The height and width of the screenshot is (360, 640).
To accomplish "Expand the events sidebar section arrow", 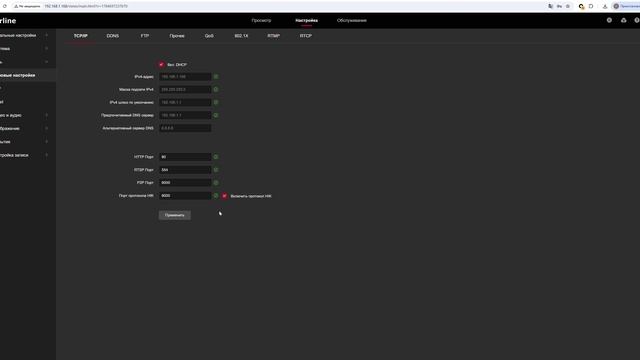I will tap(47, 142).
